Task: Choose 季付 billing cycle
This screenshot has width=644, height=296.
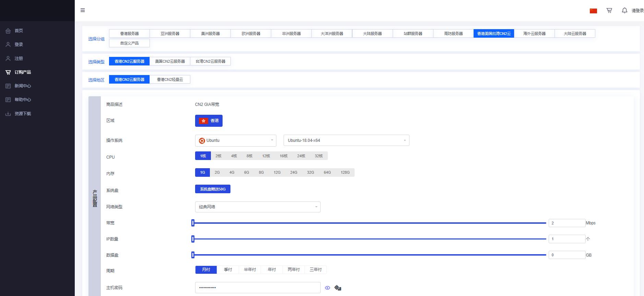Action: (x=228, y=270)
